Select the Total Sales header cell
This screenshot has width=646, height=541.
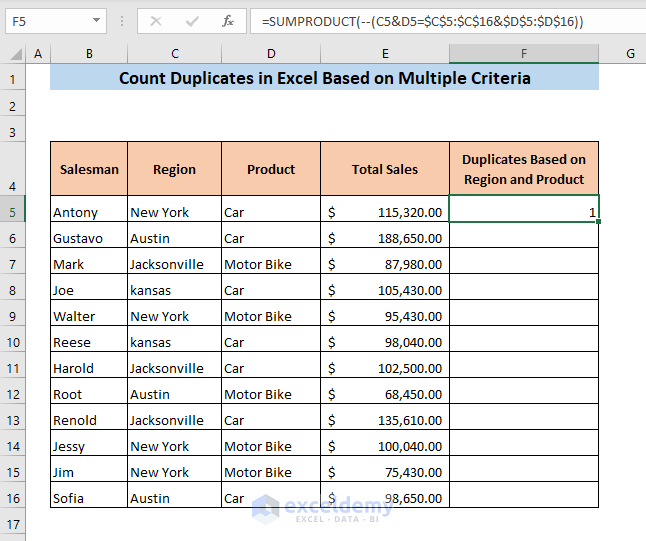click(x=385, y=169)
